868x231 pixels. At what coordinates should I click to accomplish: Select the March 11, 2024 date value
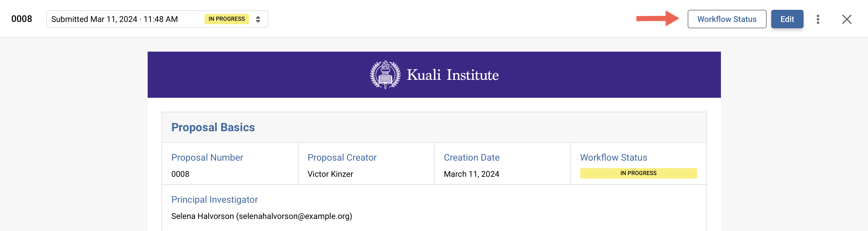pyautogui.click(x=471, y=174)
